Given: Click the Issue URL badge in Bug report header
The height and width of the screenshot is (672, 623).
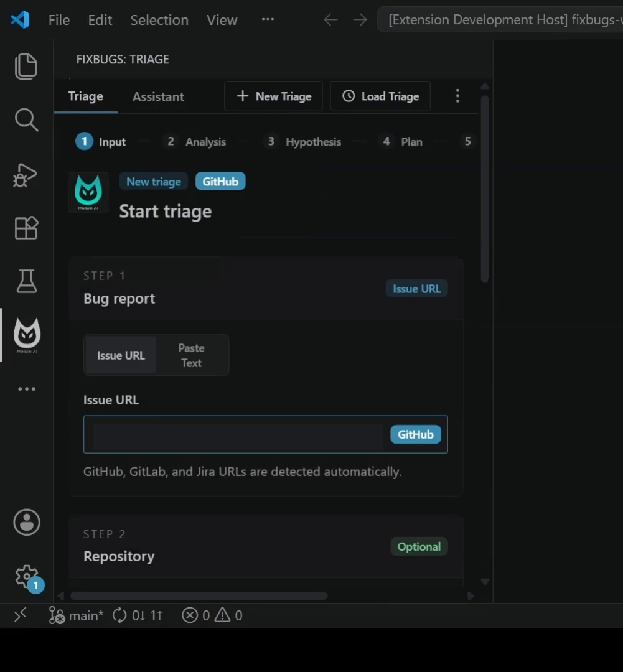Looking at the screenshot, I should tap(416, 289).
